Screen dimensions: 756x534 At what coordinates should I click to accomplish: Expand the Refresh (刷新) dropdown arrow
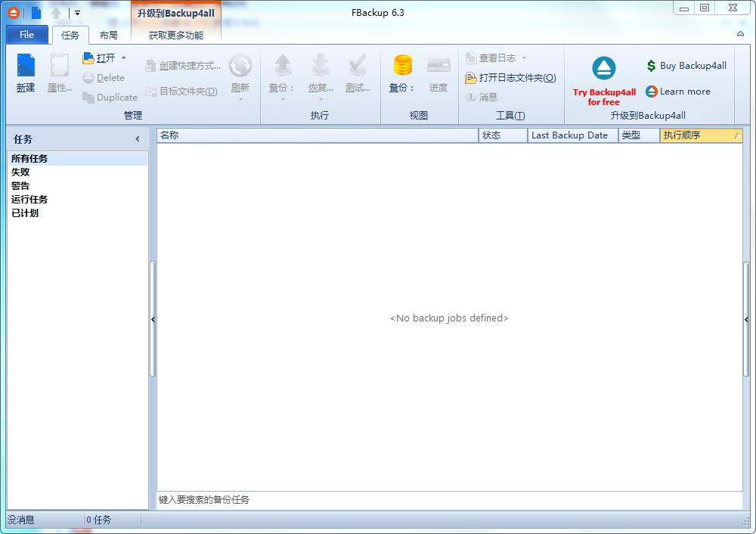[240, 100]
